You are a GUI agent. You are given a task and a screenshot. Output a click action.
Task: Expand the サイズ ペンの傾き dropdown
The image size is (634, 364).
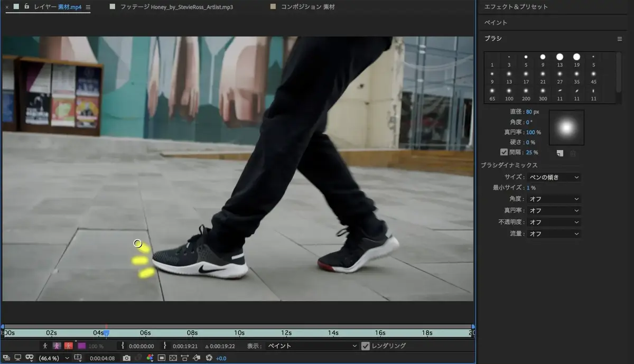tap(554, 178)
